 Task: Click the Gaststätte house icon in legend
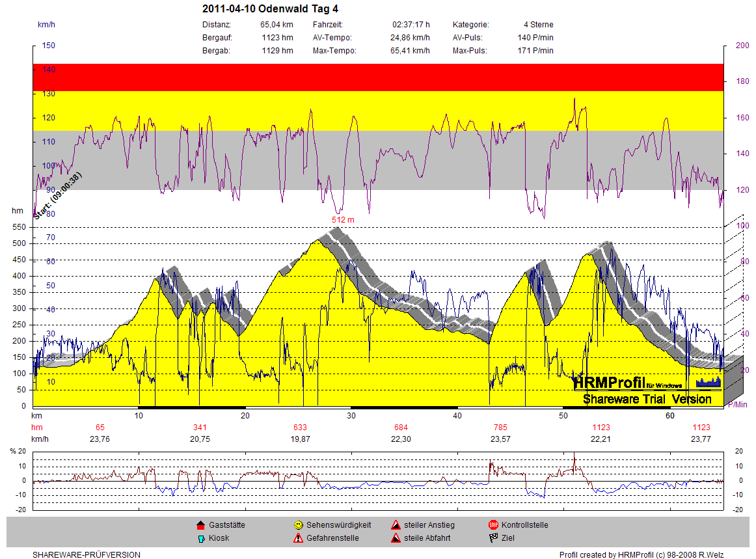pos(200,525)
